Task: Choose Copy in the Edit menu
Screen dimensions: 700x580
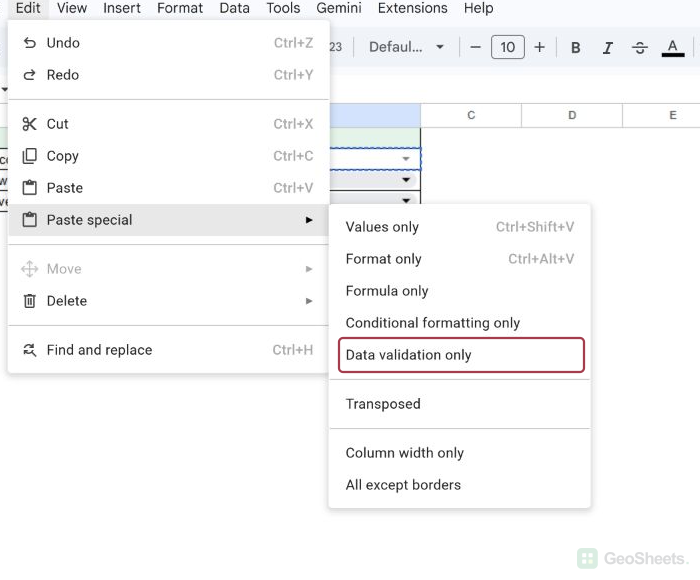Action: pos(168,156)
